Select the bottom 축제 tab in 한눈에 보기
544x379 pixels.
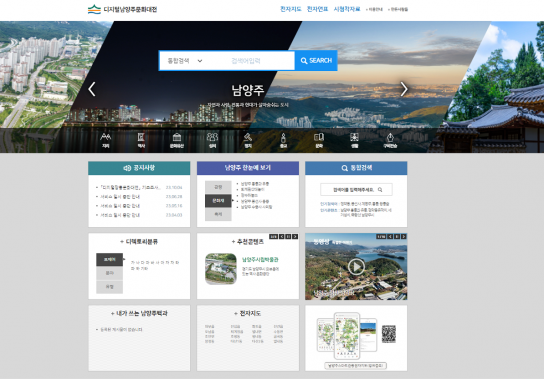click(x=218, y=214)
